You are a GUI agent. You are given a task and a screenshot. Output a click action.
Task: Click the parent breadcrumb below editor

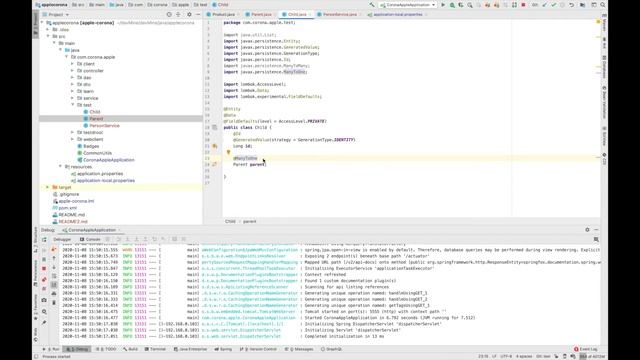pyautogui.click(x=249, y=221)
